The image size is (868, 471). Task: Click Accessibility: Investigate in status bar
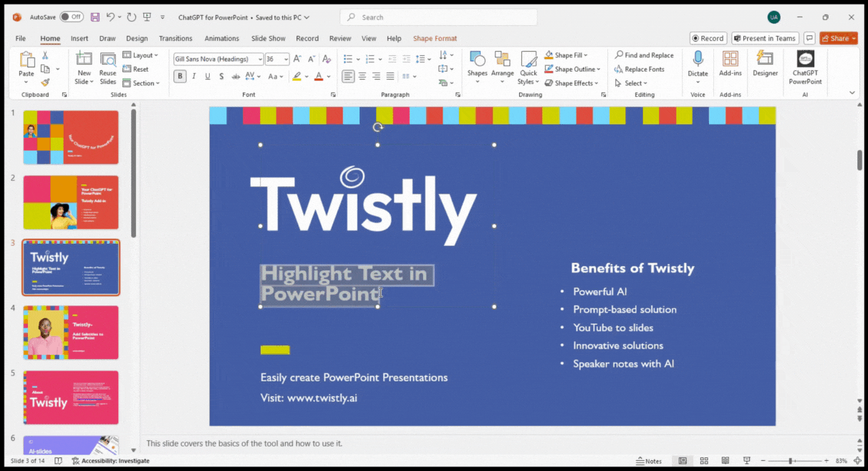click(110, 461)
